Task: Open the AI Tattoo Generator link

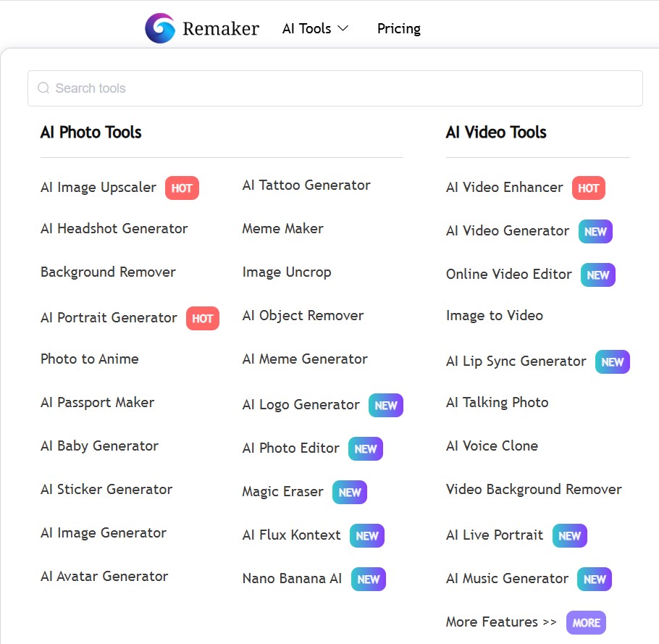Action: 306,185
